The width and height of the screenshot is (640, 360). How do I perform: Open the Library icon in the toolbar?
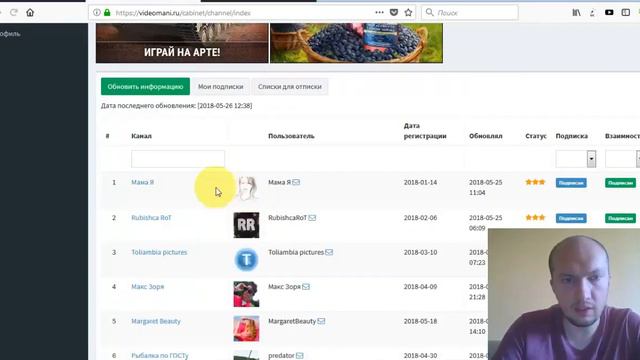[x=576, y=13]
